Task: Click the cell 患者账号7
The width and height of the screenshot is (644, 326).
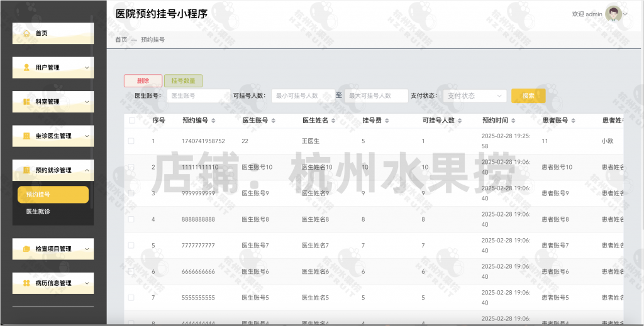Action: click(x=555, y=246)
